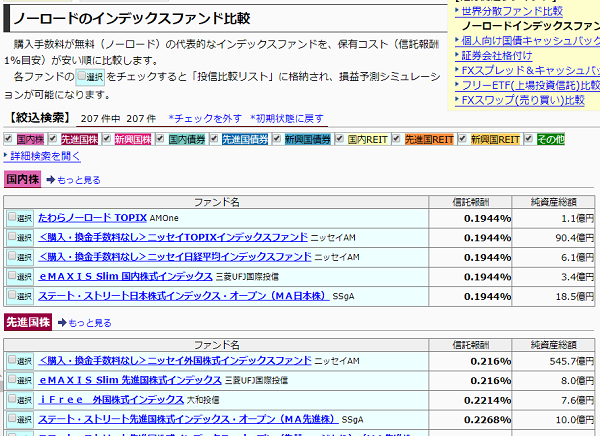Click 545.7億円 asset value cell

tap(553, 361)
